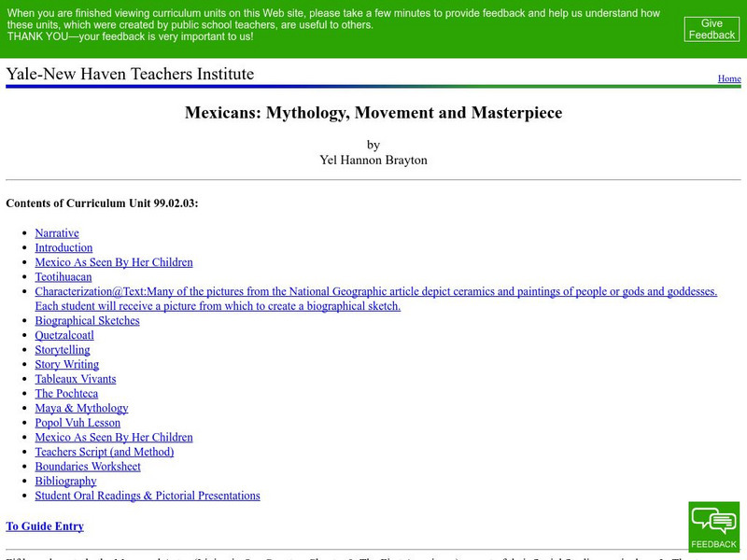Image resolution: width=747 pixels, height=560 pixels.
Task: Open the Story Writing link
Action: (x=66, y=364)
